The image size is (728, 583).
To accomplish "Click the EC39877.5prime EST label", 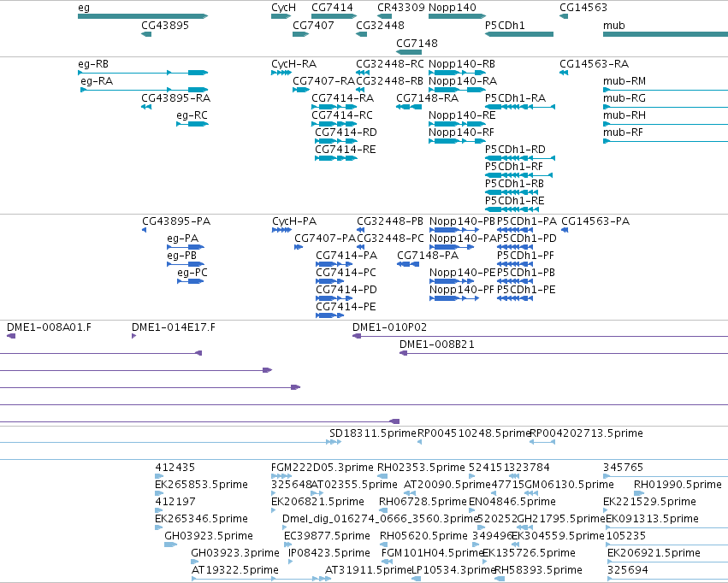I will 328,536.
